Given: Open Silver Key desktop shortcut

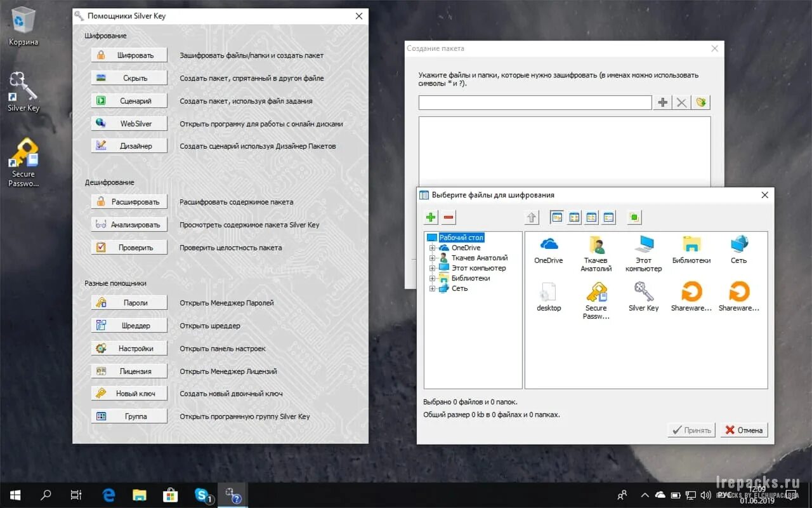Looking at the screenshot, I should [x=23, y=92].
